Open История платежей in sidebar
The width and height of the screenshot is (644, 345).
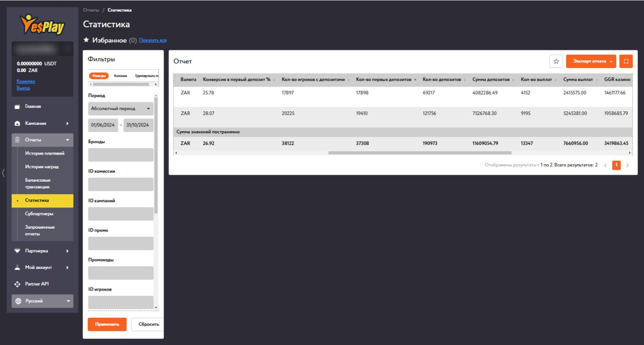click(x=45, y=153)
